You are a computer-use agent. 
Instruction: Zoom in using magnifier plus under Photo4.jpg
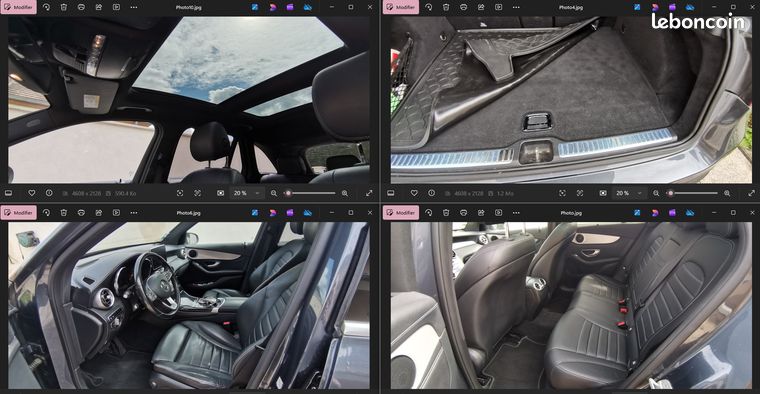coord(727,193)
